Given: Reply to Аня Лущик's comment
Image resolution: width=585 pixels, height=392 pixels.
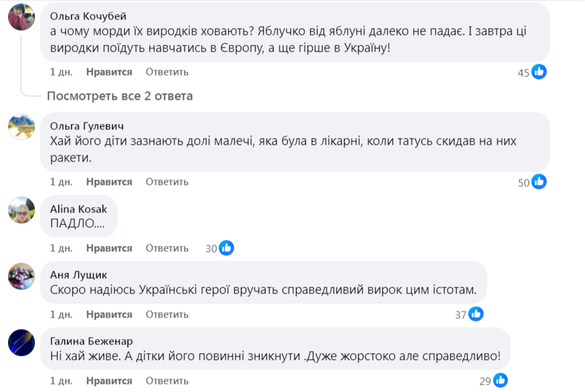Looking at the screenshot, I should click(167, 314).
